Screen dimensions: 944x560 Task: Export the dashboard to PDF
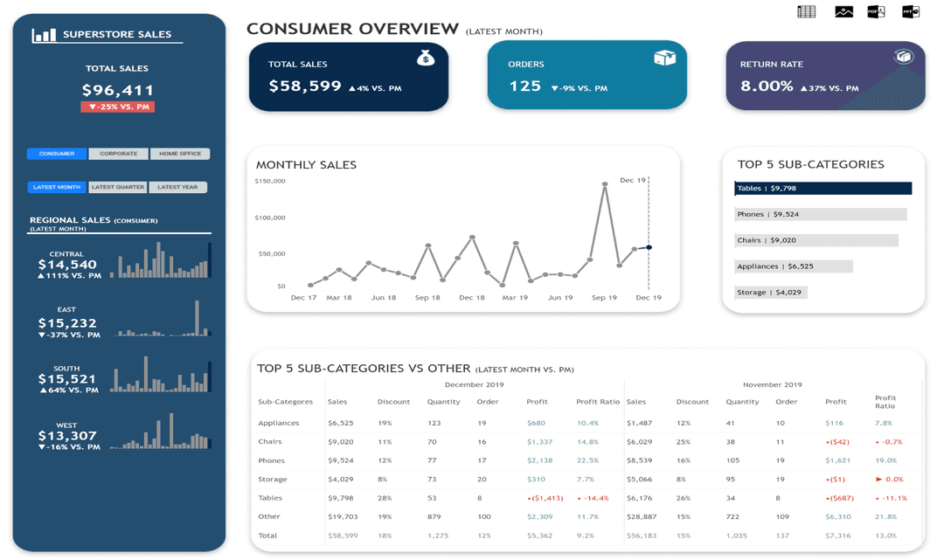(x=876, y=11)
